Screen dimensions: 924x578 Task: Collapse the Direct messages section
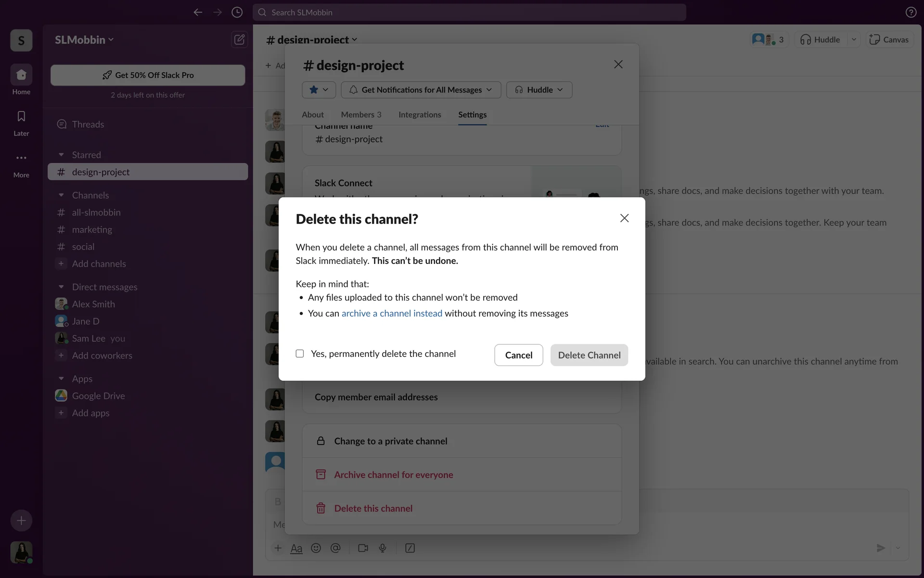tap(61, 287)
